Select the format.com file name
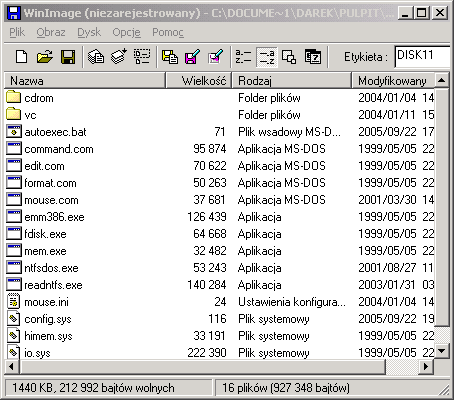This screenshot has width=454, height=400. point(50,183)
